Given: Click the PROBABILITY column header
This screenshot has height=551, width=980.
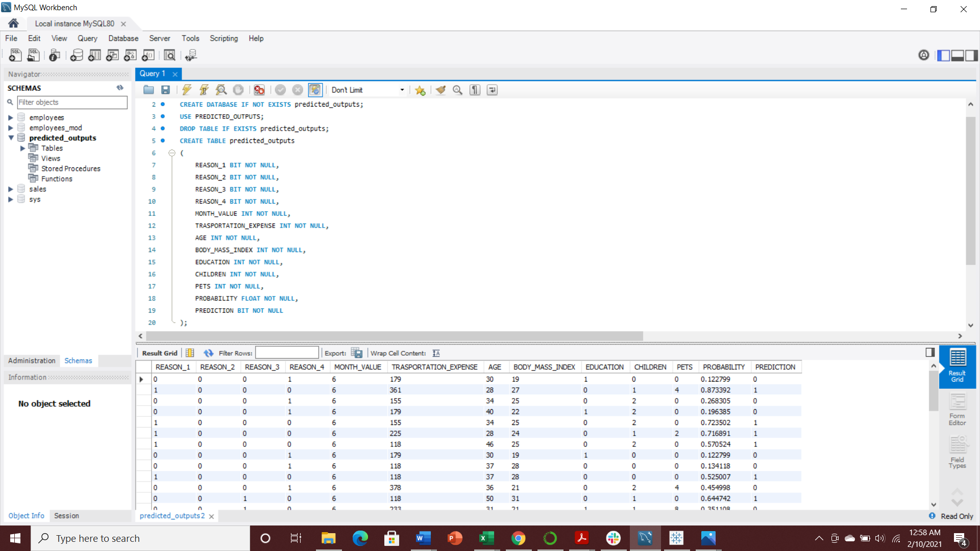Looking at the screenshot, I should [723, 367].
